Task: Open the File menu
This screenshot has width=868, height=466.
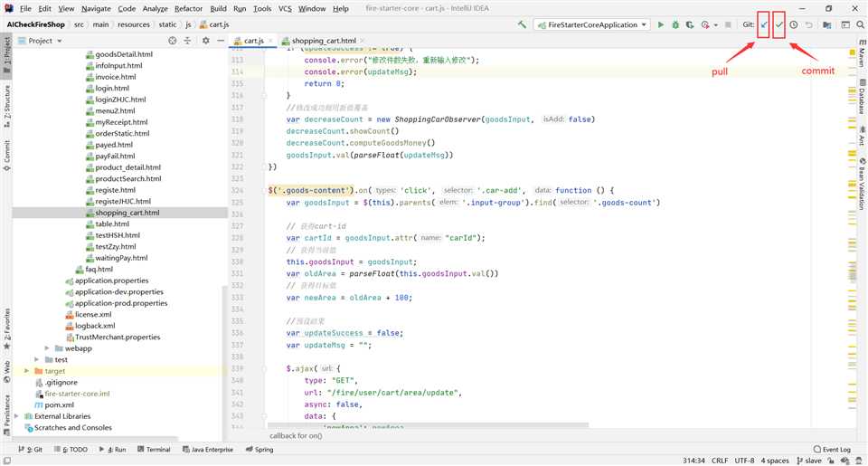Action: tap(25, 8)
